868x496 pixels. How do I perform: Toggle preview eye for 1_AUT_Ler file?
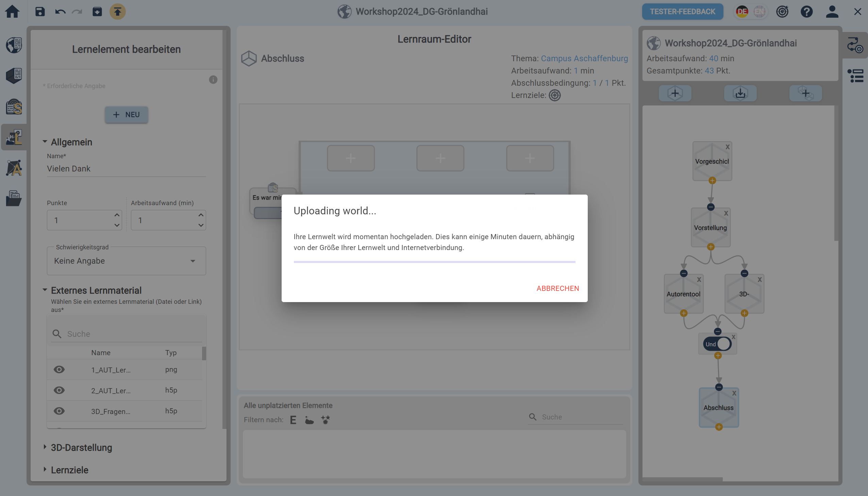59,369
